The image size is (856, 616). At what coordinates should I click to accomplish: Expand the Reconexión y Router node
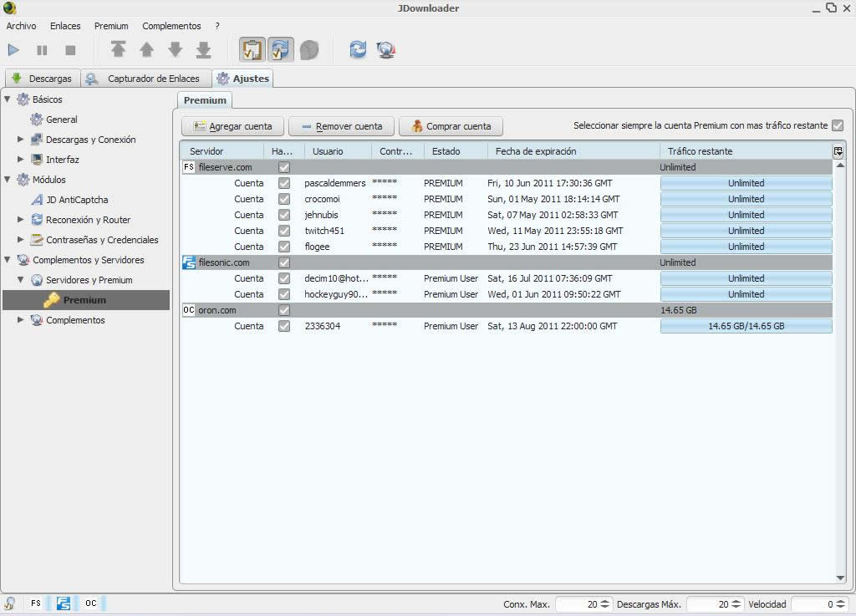(x=20, y=219)
